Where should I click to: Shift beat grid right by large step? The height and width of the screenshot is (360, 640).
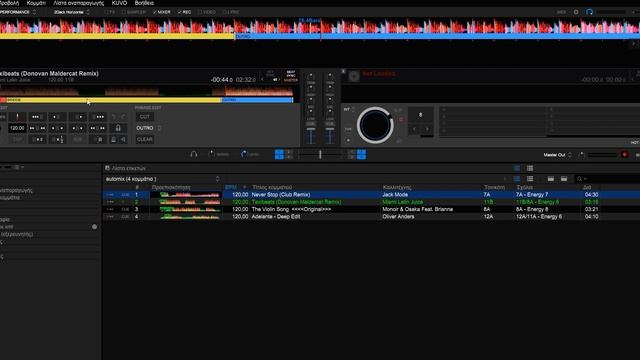pyautogui.click(x=98, y=117)
